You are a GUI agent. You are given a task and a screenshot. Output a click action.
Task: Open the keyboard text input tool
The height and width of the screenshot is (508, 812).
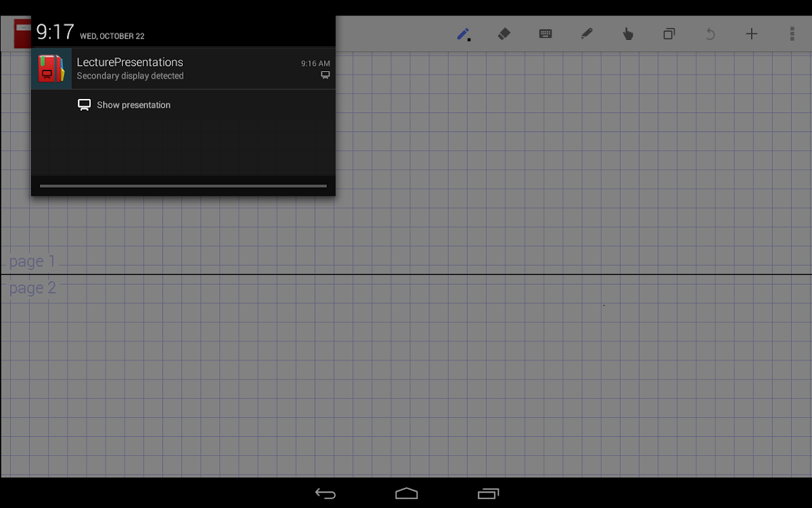point(545,34)
